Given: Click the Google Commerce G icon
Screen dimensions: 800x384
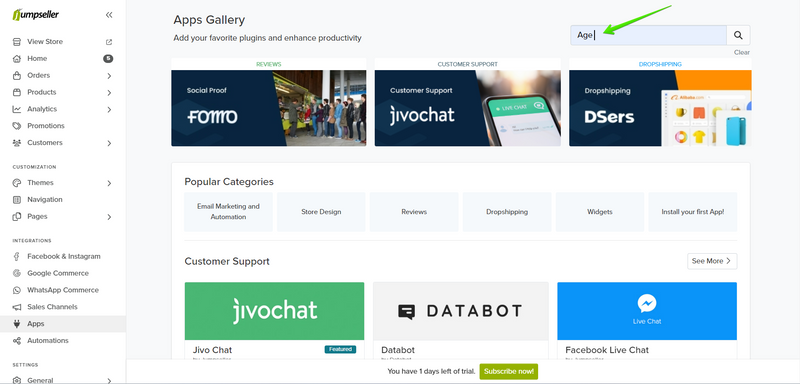Looking at the screenshot, I should (x=17, y=273).
